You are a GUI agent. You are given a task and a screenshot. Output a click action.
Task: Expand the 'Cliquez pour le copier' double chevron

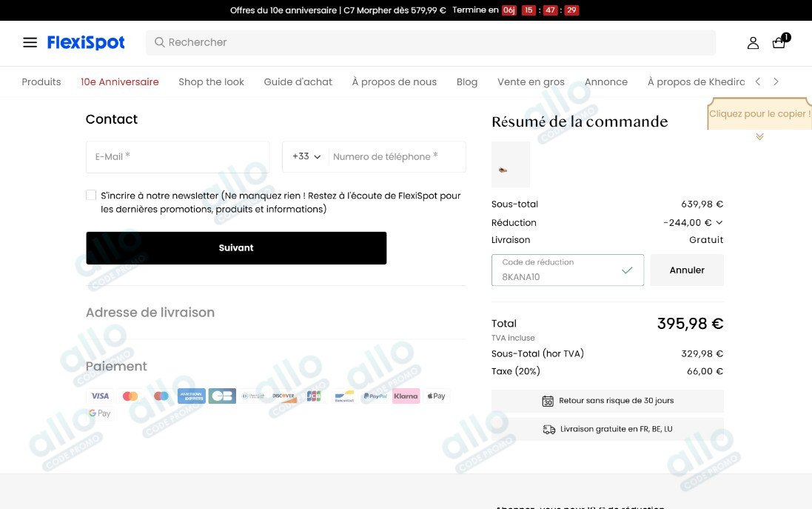pyautogui.click(x=759, y=137)
